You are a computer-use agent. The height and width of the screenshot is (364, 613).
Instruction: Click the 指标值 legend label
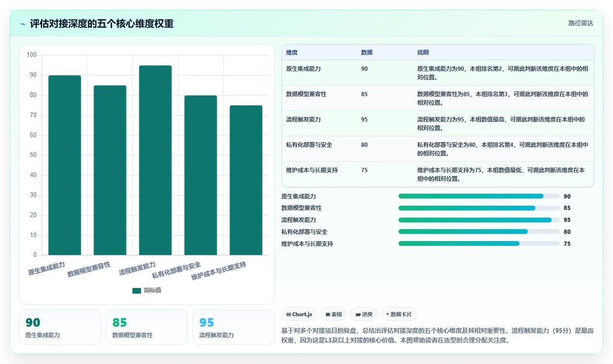click(152, 290)
